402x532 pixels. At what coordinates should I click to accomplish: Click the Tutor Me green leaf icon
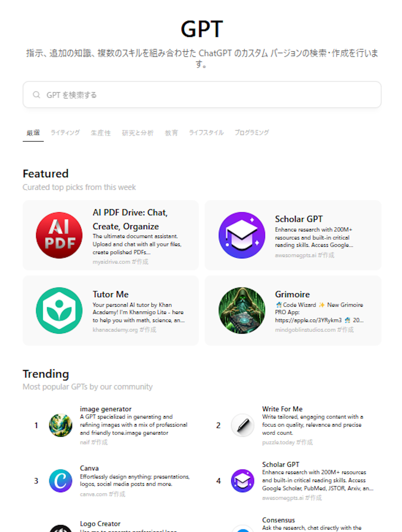(x=59, y=310)
